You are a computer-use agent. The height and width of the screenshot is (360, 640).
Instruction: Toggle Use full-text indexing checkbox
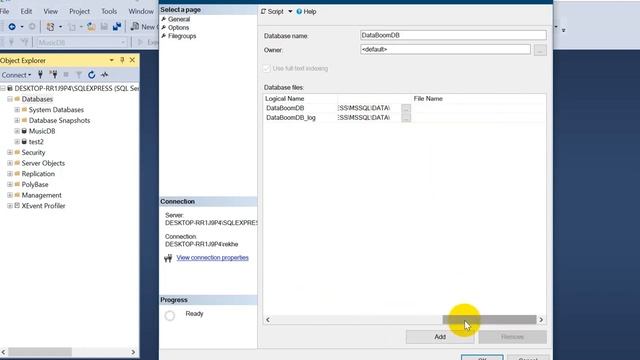(x=267, y=69)
